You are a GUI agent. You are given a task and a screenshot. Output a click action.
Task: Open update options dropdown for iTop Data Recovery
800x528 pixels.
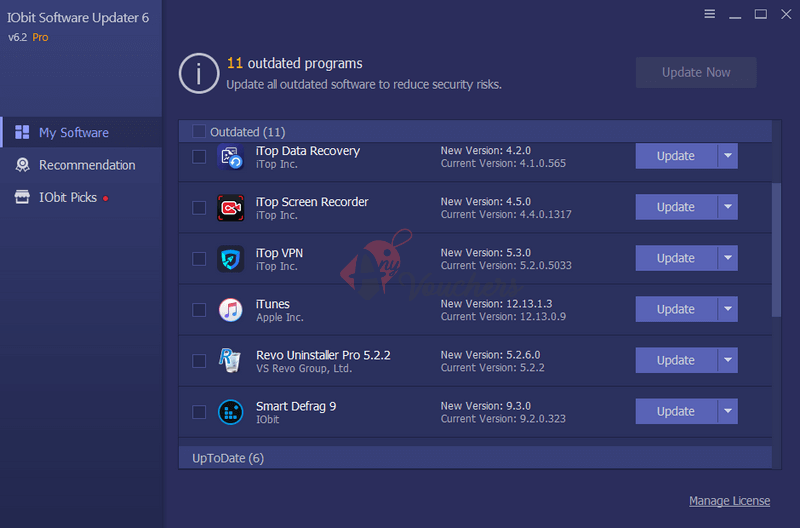(728, 156)
